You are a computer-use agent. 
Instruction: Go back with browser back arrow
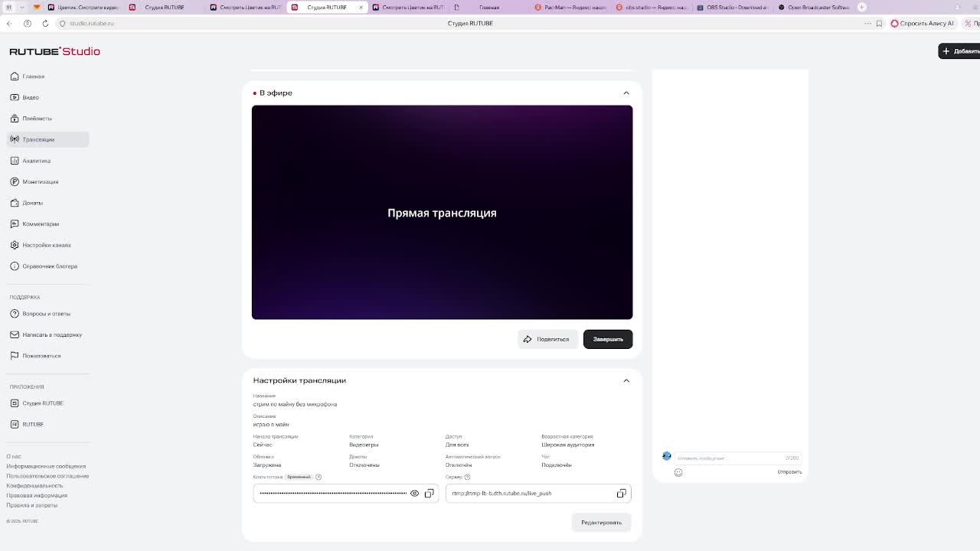coord(9,23)
